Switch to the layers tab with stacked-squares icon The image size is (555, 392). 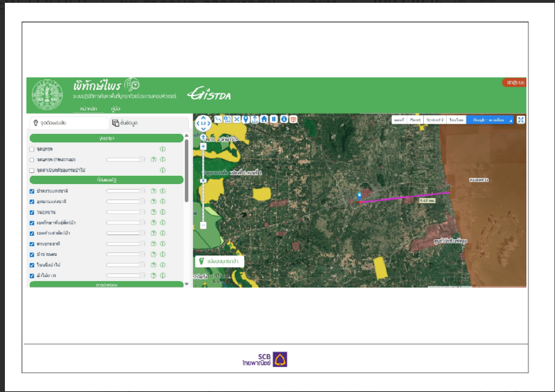tap(125, 123)
